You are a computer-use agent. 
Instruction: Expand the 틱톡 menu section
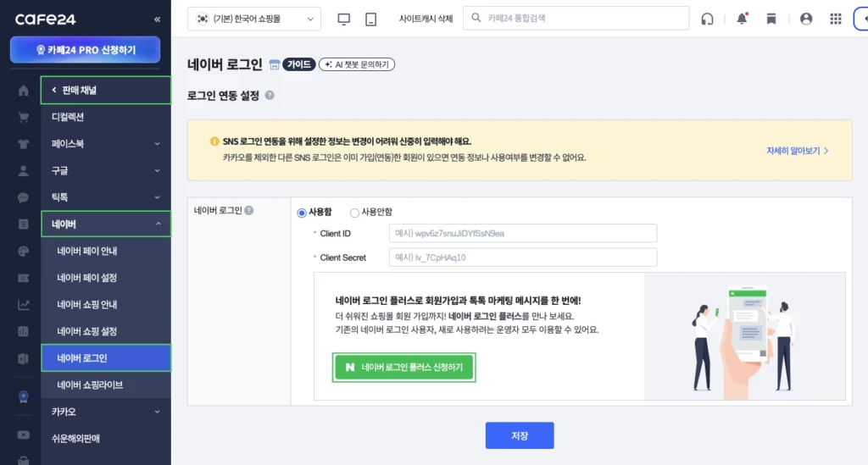[x=105, y=197]
